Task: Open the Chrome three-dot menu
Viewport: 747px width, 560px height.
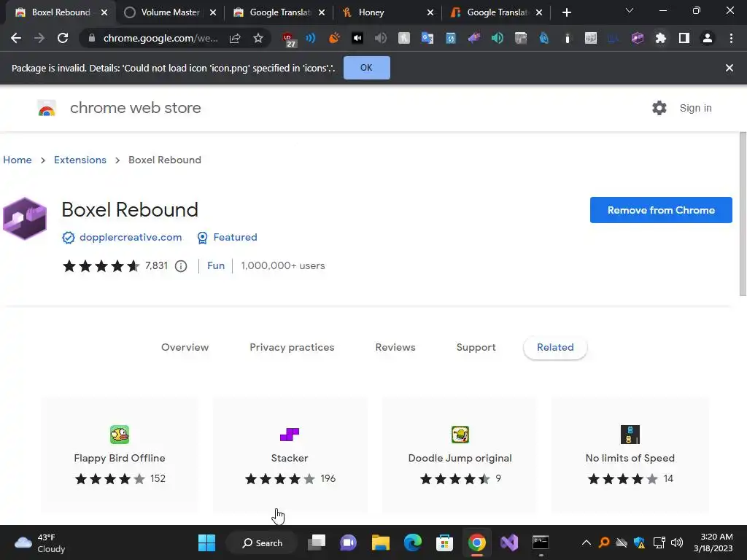Action: (x=731, y=38)
